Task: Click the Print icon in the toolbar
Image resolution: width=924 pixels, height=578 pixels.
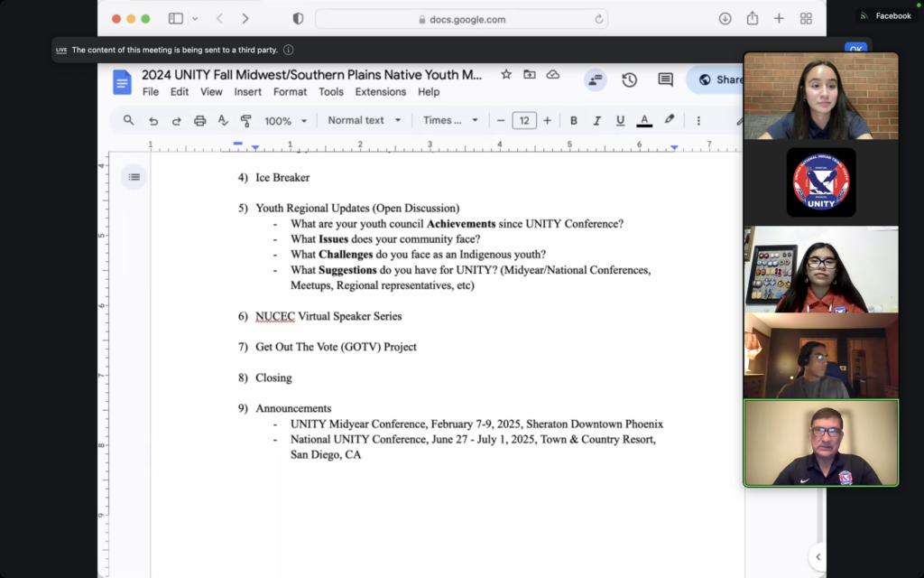Action: pyautogui.click(x=199, y=120)
